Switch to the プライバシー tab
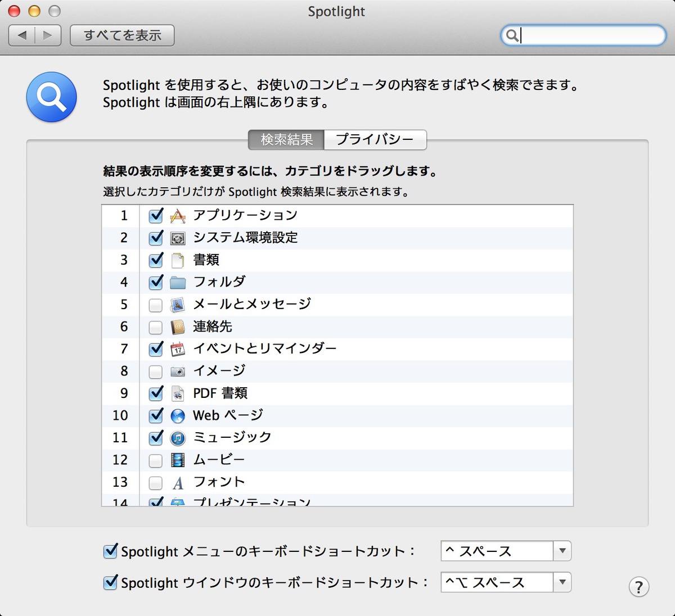 [375, 139]
